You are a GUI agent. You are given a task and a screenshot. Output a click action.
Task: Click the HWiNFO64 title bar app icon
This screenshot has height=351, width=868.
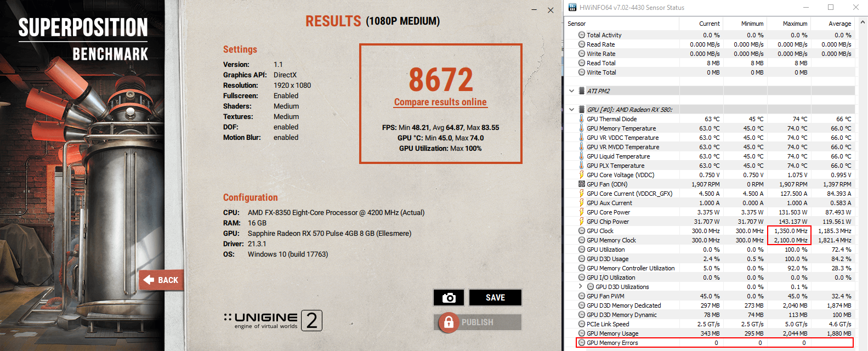[x=572, y=7]
